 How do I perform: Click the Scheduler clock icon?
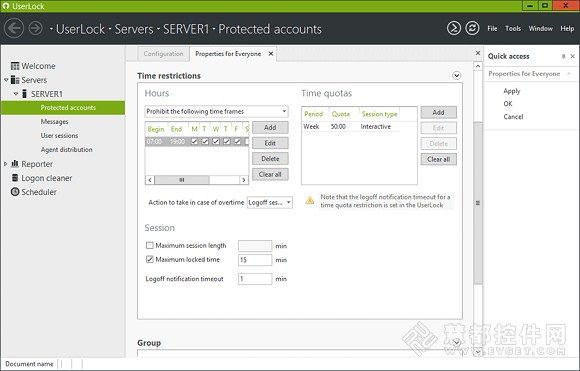(x=15, y=192)
